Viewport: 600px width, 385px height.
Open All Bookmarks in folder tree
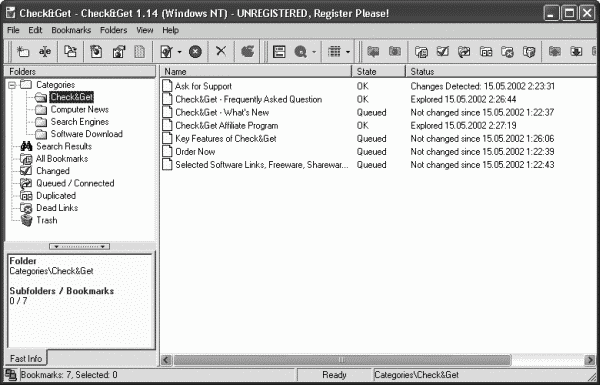pyautogui.click(x=62, y=158)
